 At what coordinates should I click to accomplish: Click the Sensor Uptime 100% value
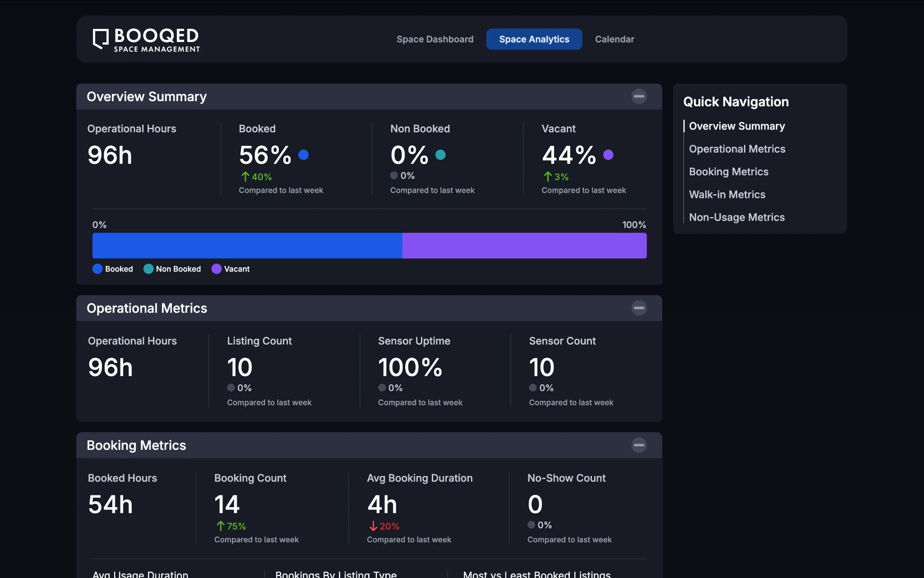(410, 367)
